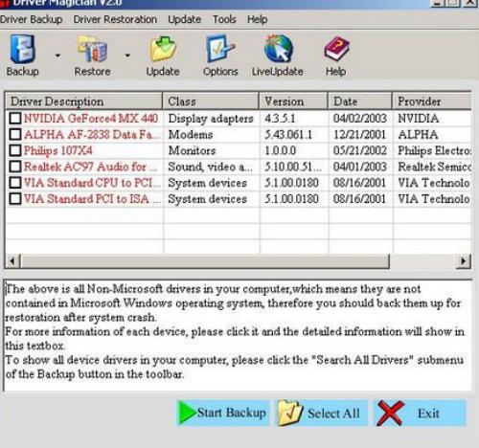Open the Tools menu
Viewport: 479px width, 448px height.
[x=224, y=19]
